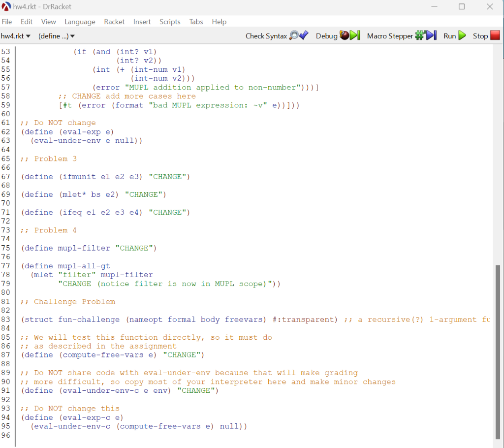Click "eval-under-env e null" on line 63
Viewport: 504px width, 448px height.
pyautogui.click(x=84, y=140)
